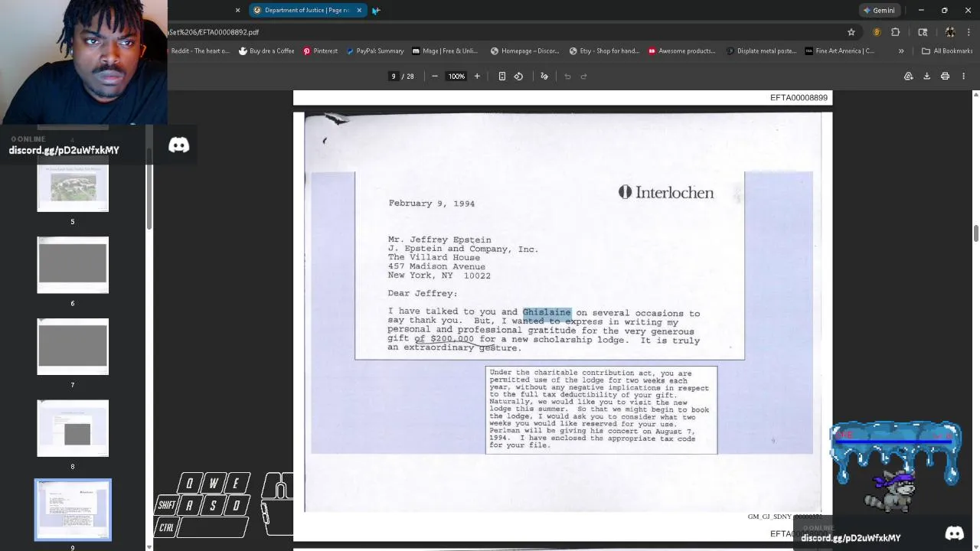
Task: Close the first untitled browser tab
Action: point(237,10)
